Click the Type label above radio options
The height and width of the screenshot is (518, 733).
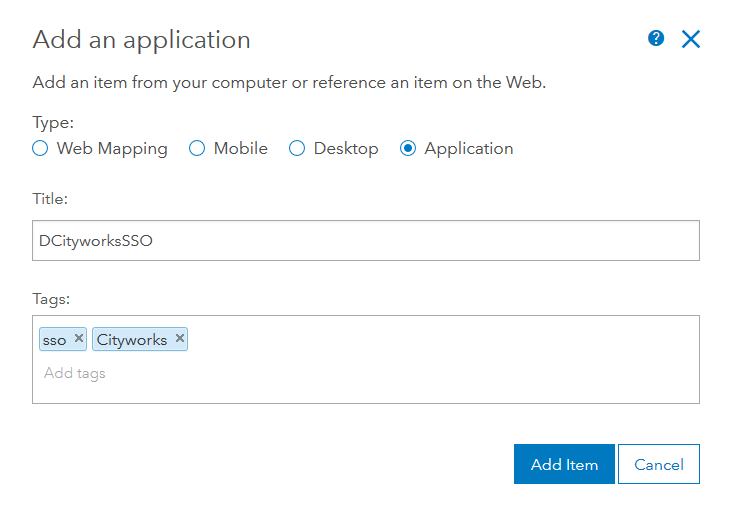click(x=53, y=122)
